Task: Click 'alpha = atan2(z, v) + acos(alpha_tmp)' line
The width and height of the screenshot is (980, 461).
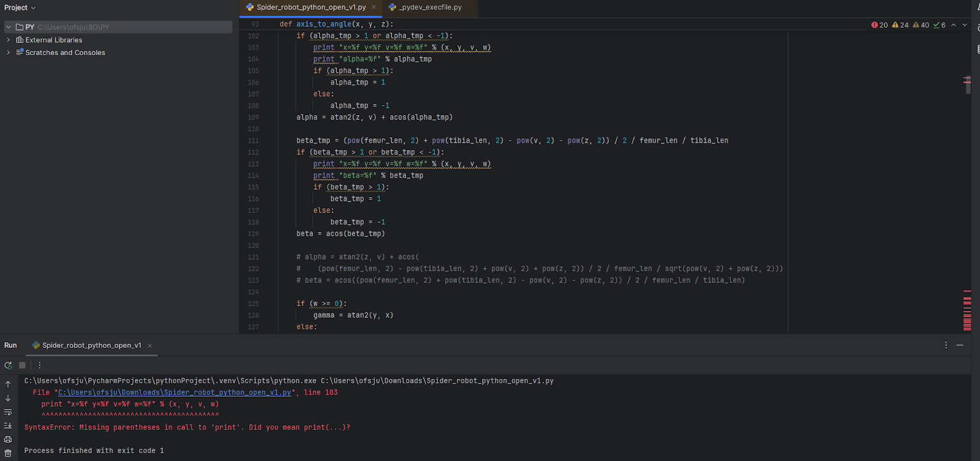Action: pos(374,117)
